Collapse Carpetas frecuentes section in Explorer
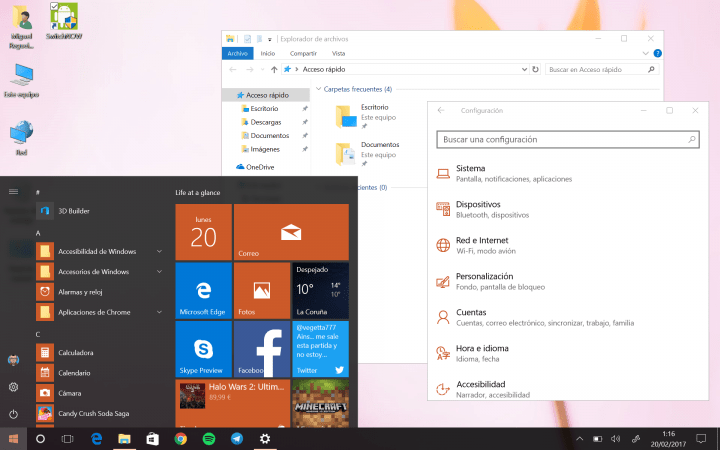Screen dimensions: 720x450 point(318,89)
